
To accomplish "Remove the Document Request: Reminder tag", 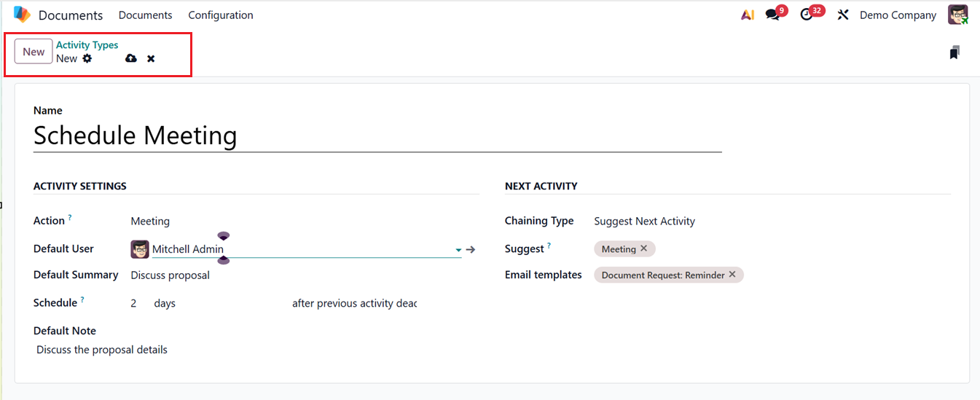I will click(x=732, y=275).
